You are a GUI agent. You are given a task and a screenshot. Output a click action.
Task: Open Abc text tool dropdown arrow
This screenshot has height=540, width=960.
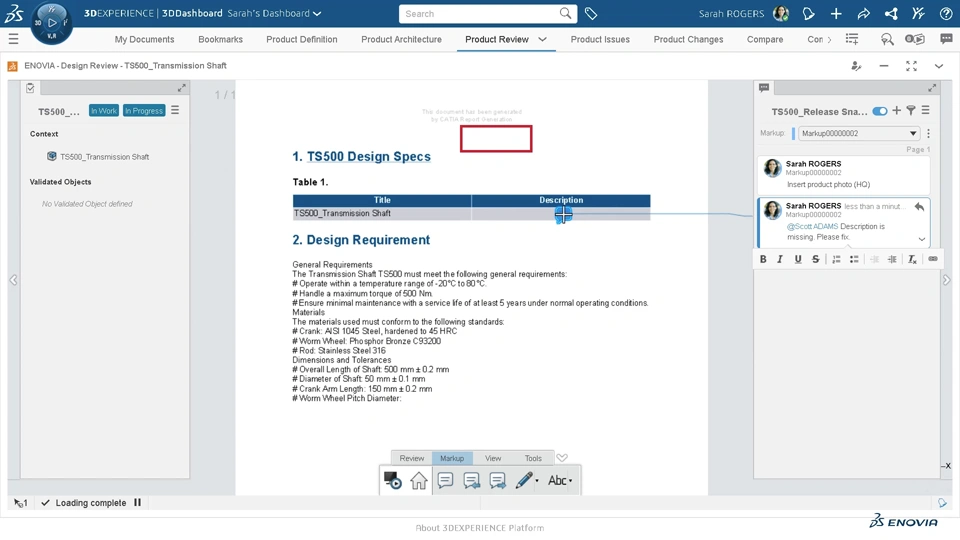click(x=571, y=481)
